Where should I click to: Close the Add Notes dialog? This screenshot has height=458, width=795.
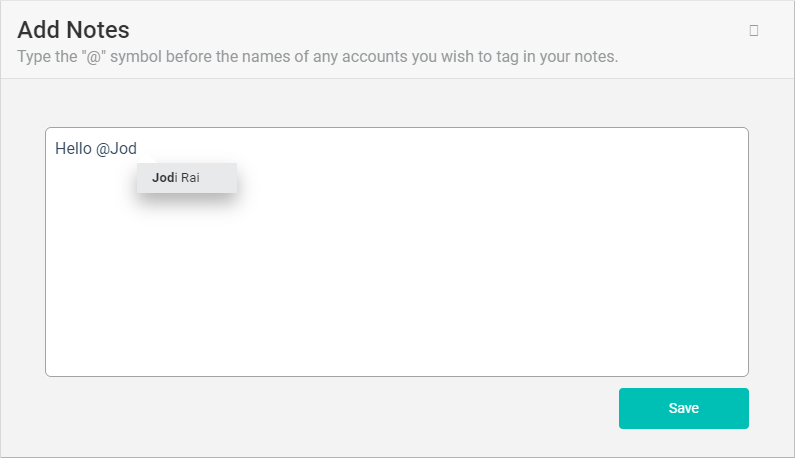point(754,30)
